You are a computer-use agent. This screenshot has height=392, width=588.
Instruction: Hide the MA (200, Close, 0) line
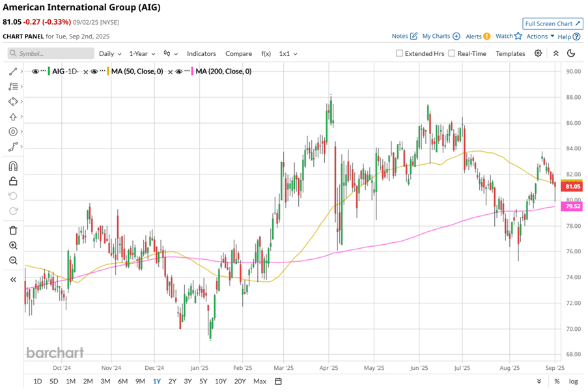point(179,71)
